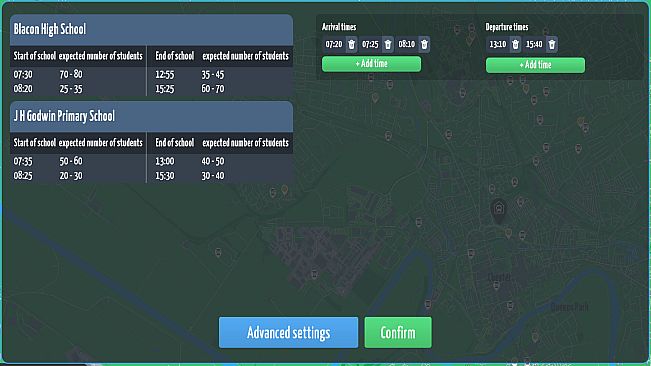
Task: Select the 07:25 arrival time field
Action: [370, 44]
